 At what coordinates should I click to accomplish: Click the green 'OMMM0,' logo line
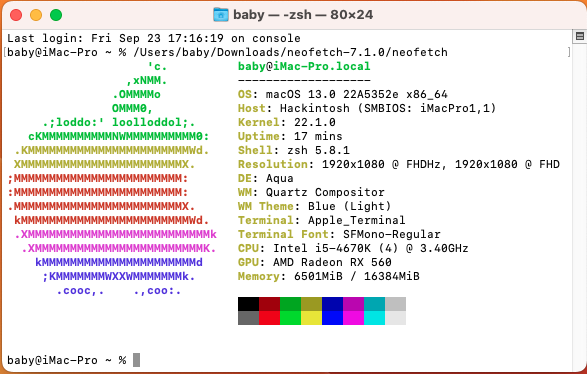133,108
